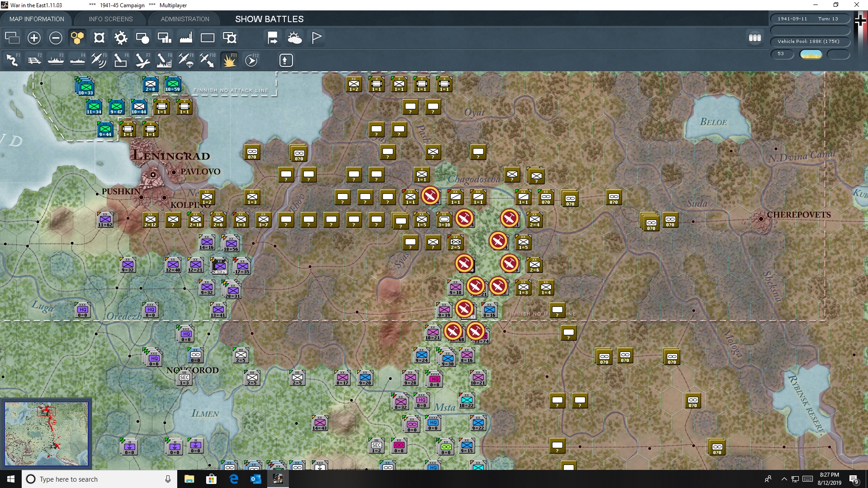
Task: Switch to F3 naval transport mode
Action: 56,60
